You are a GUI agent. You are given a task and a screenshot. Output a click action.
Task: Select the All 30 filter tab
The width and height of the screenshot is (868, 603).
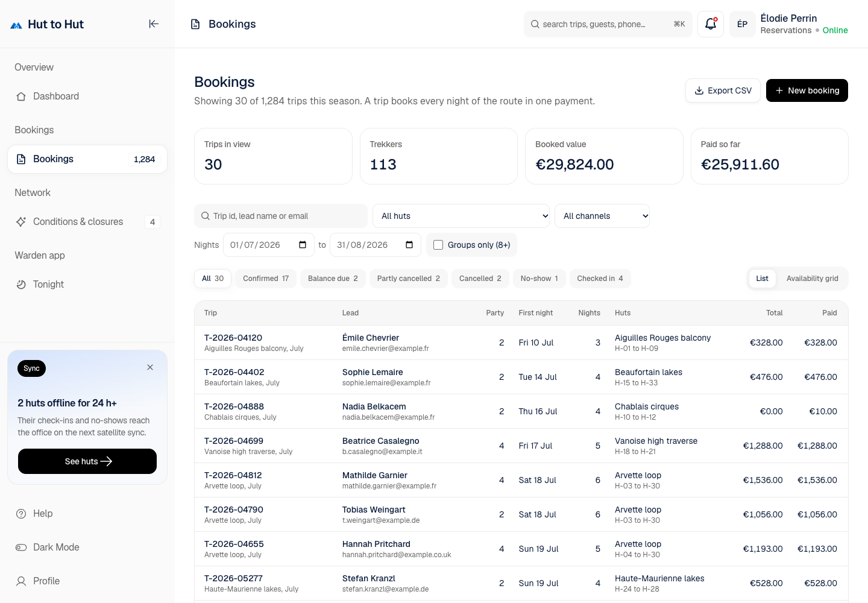pyautogui.click(x=213, y=279)
